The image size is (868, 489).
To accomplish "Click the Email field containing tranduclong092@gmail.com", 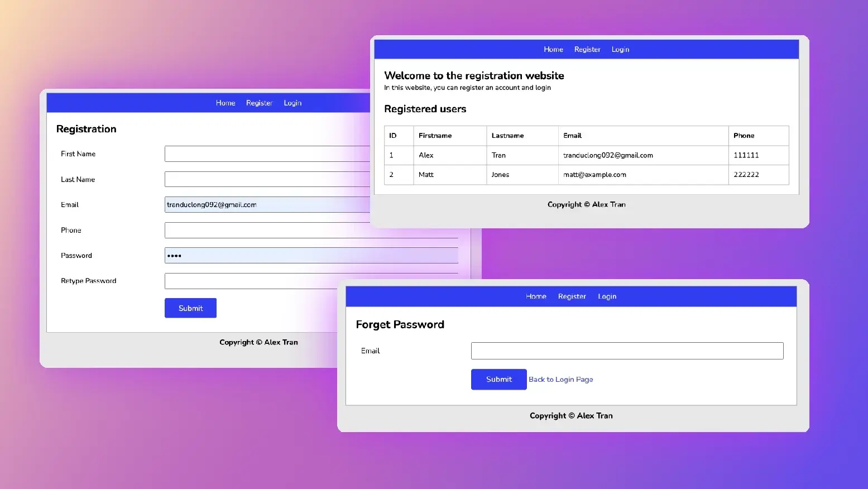I will coord(267,204).
